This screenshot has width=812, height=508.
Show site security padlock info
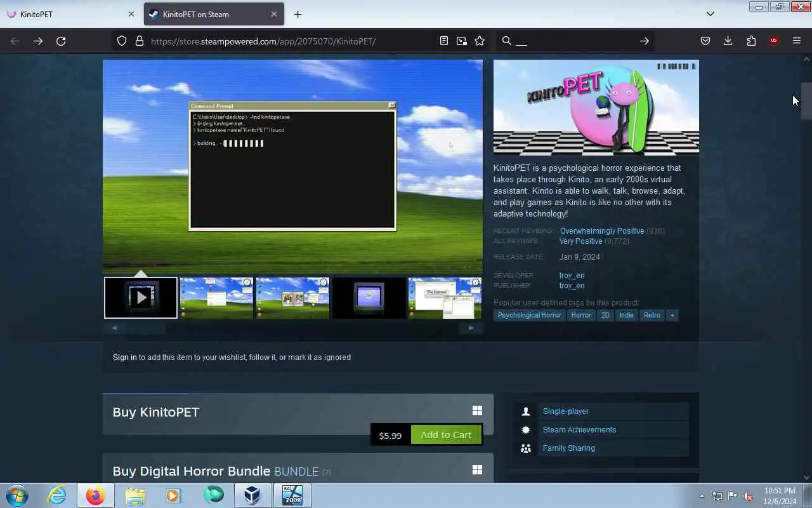tap(140, 41)
